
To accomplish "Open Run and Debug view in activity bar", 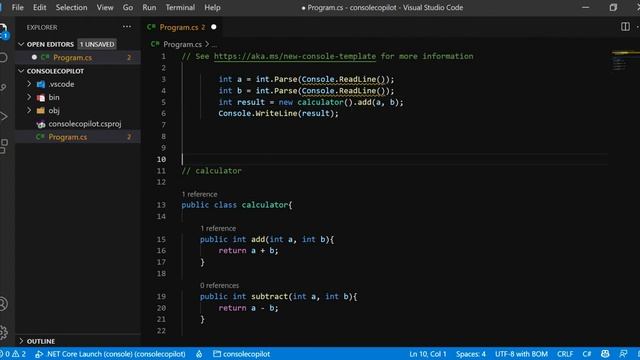I will [x=3, y=117].
